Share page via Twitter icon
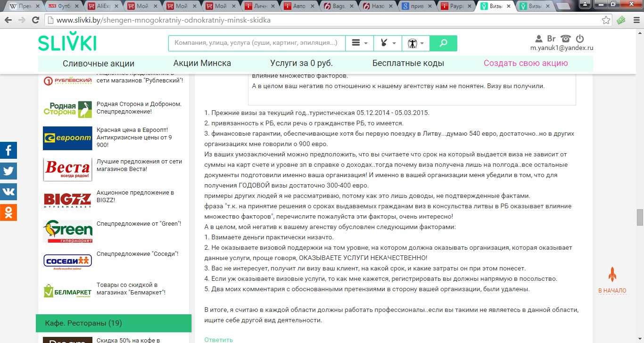This screenshot has height=343, width=644. pyautogui.click(x=8, y=171)
